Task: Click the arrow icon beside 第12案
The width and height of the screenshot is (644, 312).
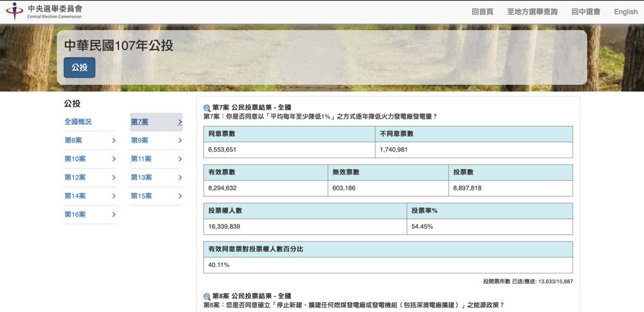Action: (114, 178)
